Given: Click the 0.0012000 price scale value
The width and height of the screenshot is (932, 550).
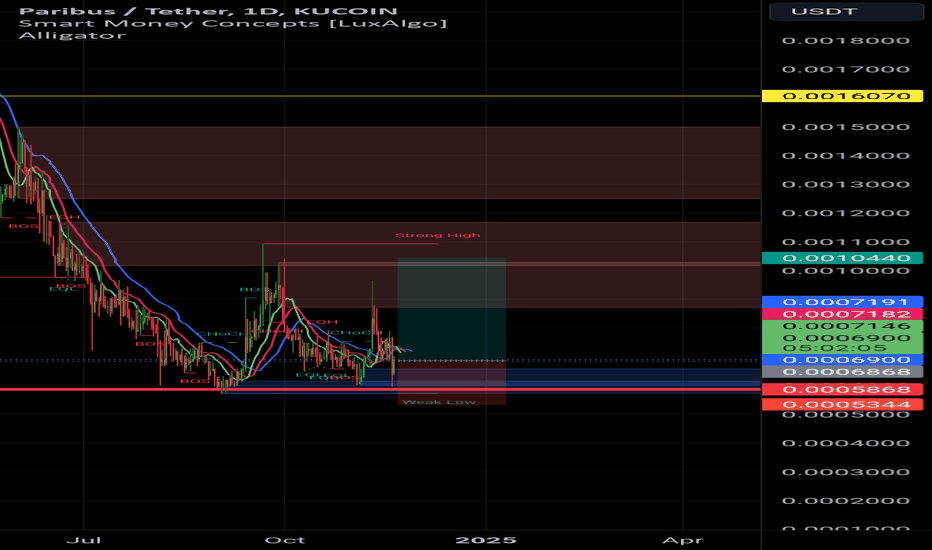Looking at the screenshot, I should [x=846, y=213].
